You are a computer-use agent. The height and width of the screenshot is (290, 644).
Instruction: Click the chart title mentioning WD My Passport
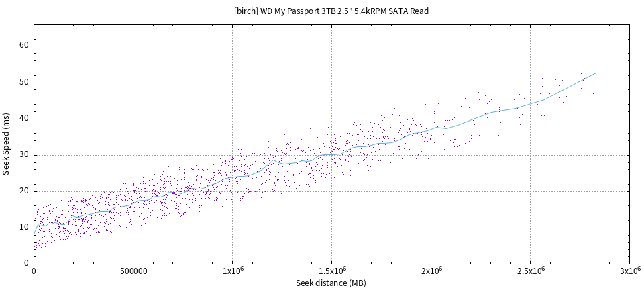(x=331, y=11)
